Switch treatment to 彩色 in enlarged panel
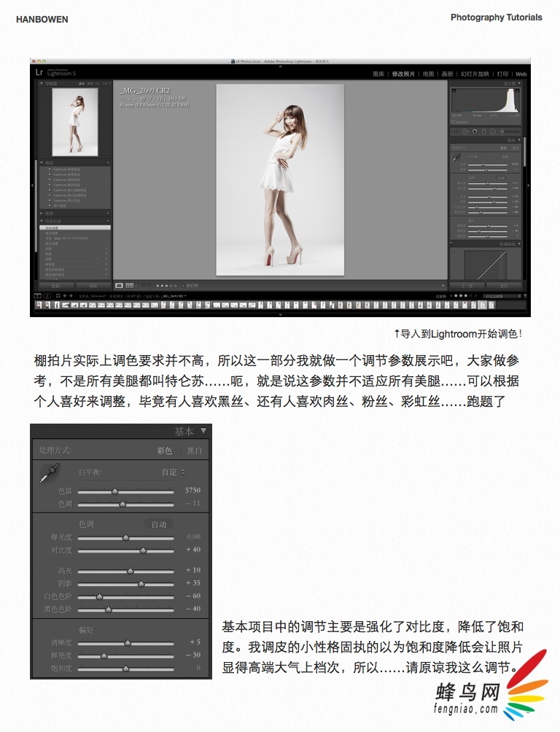Image resolution: width=560 pixels, height=732 pixels. pos(165,451)
